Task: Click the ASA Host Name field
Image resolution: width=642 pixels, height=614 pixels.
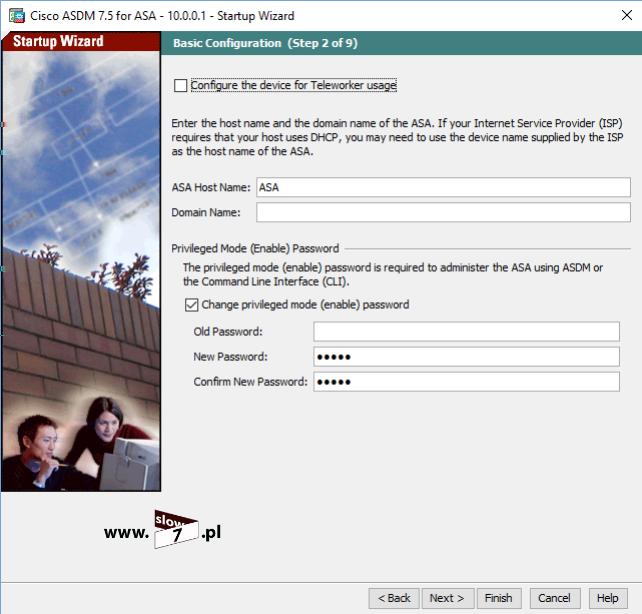Action: 443,187
